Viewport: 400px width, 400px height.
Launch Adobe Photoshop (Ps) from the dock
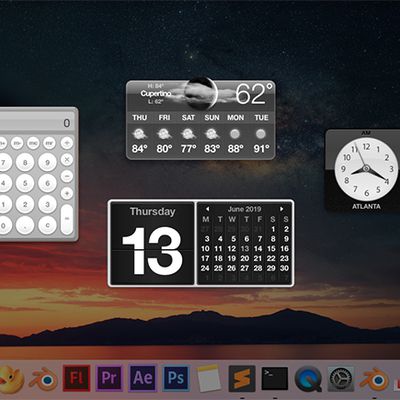pos(176,378)
